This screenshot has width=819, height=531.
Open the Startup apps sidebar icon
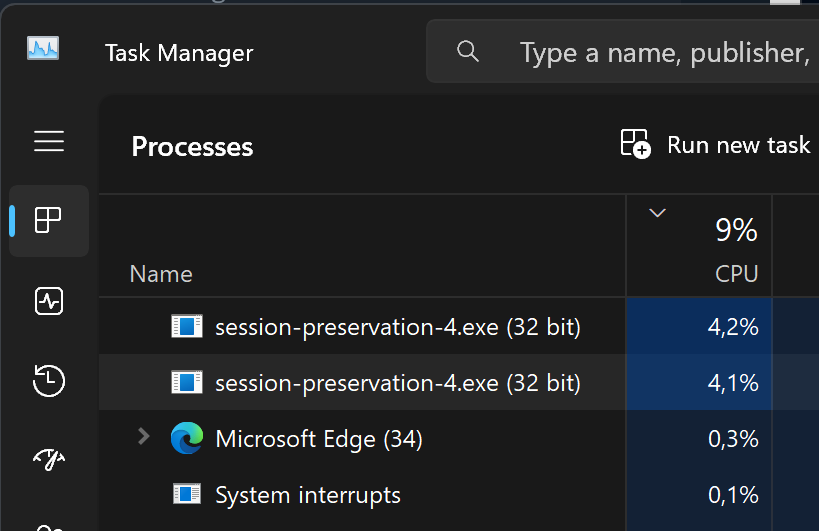click(x=49, y=458)
